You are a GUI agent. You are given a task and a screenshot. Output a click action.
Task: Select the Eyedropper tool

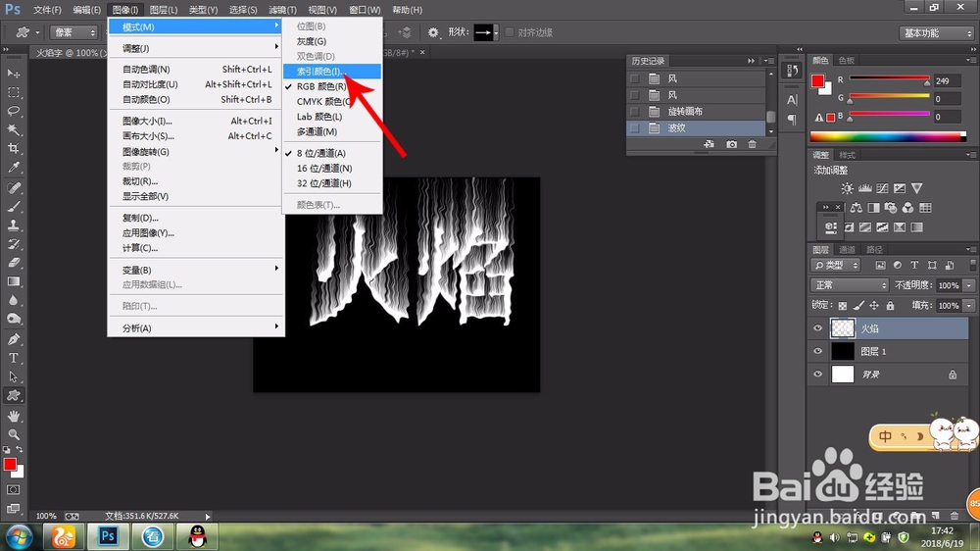coord(13,168)
